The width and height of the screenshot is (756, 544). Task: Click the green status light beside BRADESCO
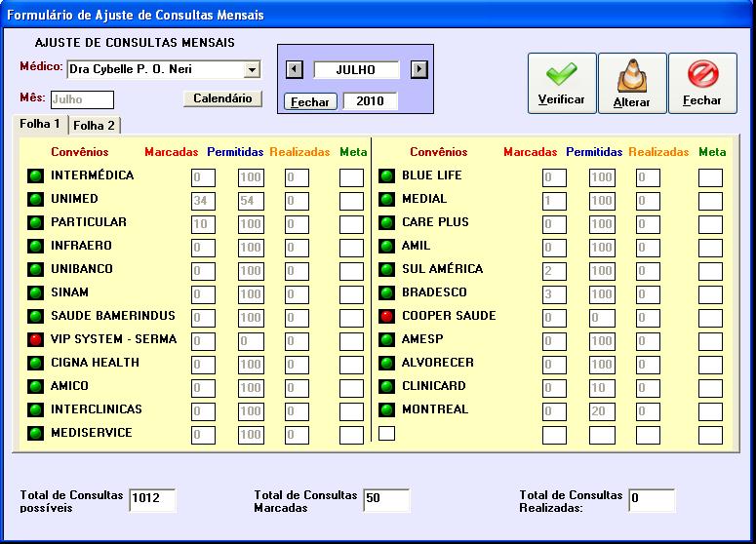tap(386, 292)
